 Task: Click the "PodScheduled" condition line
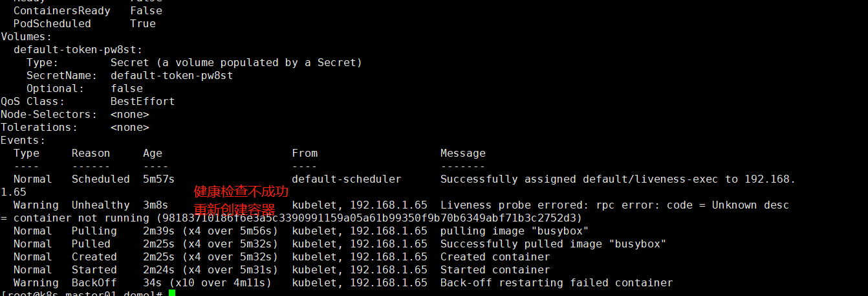coord(85,23)
